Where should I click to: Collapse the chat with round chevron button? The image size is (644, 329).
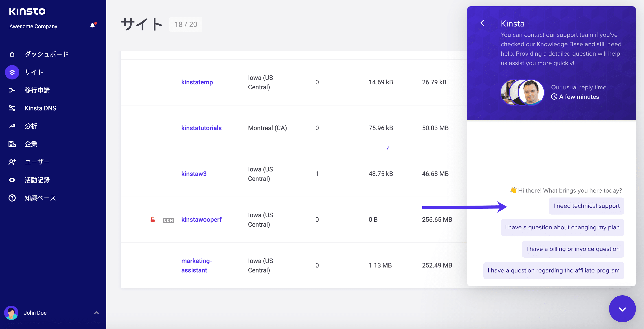pos(622,309)
